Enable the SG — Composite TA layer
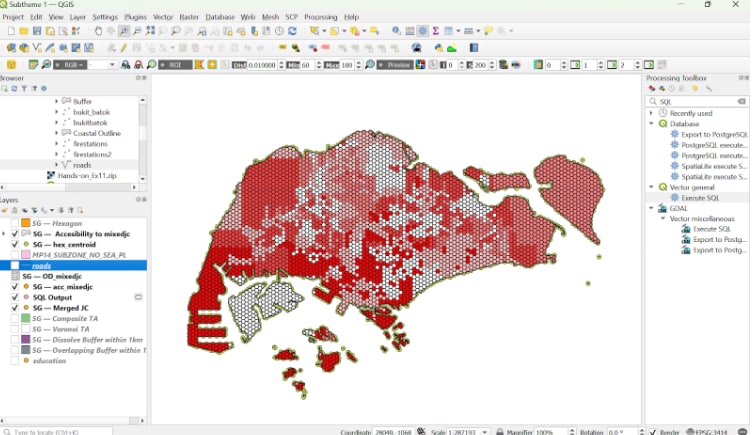 coord(15,319)
